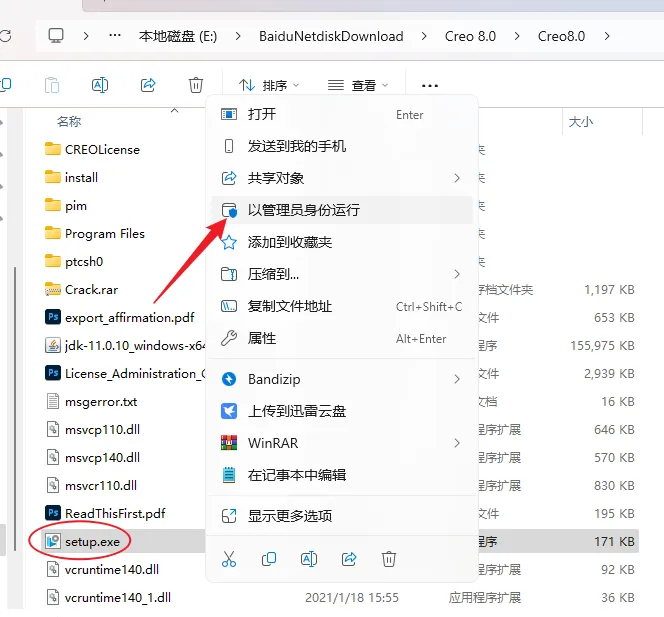Click the 名称 column header
The width and height of the screenshot is (664, 617).
click(69, 122)
